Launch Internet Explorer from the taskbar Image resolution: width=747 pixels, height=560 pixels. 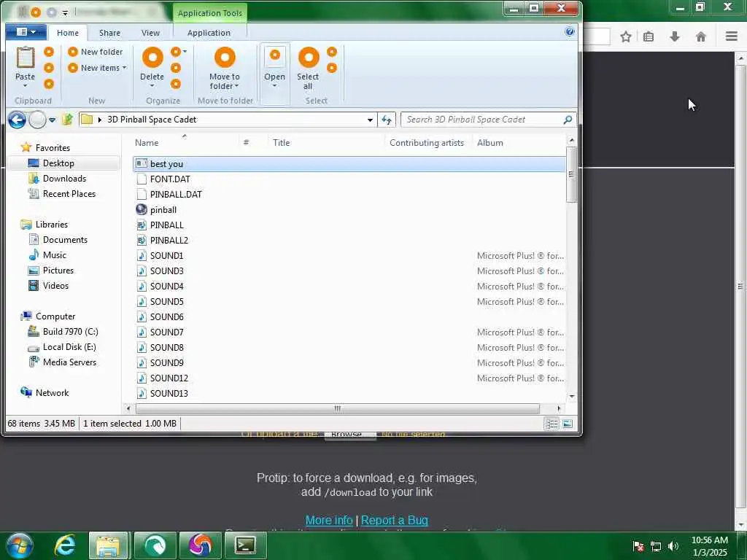65,545
